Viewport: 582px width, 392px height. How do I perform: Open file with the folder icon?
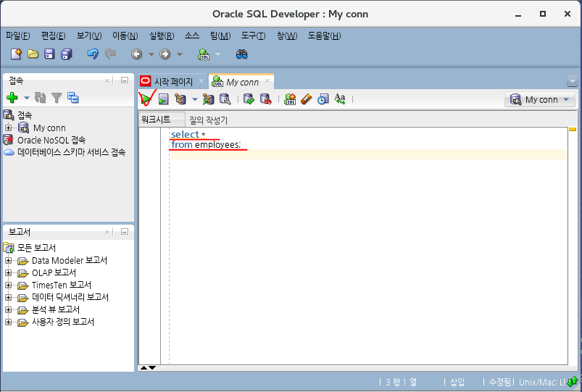click(33, 54)
